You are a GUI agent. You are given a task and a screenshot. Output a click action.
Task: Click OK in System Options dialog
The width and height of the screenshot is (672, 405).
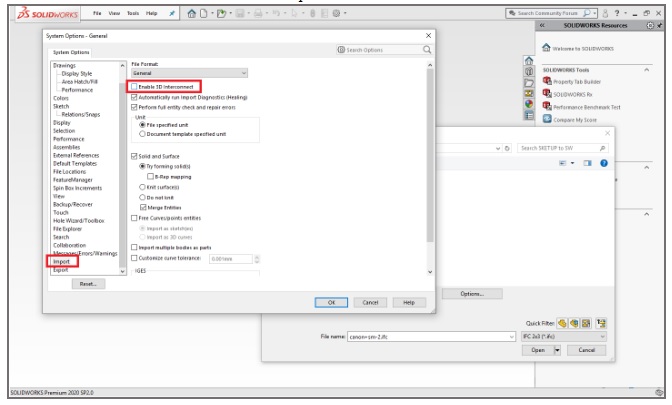click(x=331, y=303)
